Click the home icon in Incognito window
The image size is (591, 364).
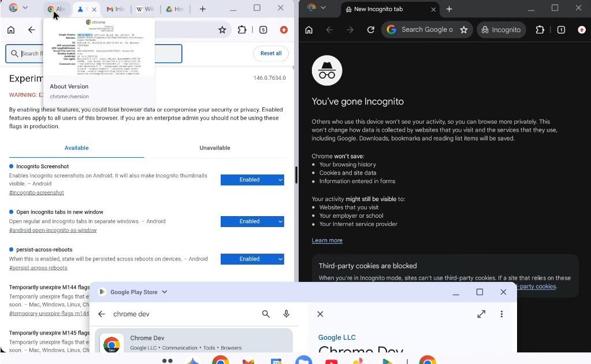309,30
